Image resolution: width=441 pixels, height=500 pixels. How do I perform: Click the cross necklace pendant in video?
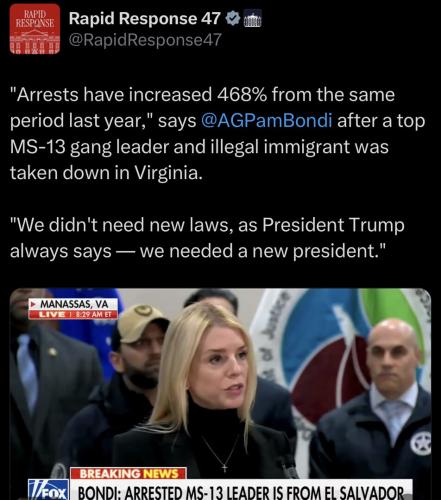click(225, 467)
